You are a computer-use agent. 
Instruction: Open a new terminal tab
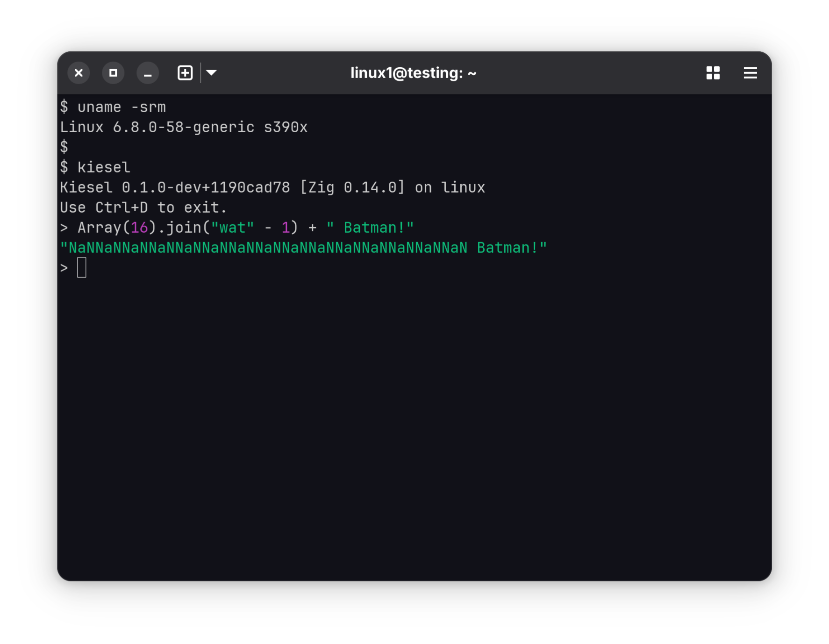185,73
